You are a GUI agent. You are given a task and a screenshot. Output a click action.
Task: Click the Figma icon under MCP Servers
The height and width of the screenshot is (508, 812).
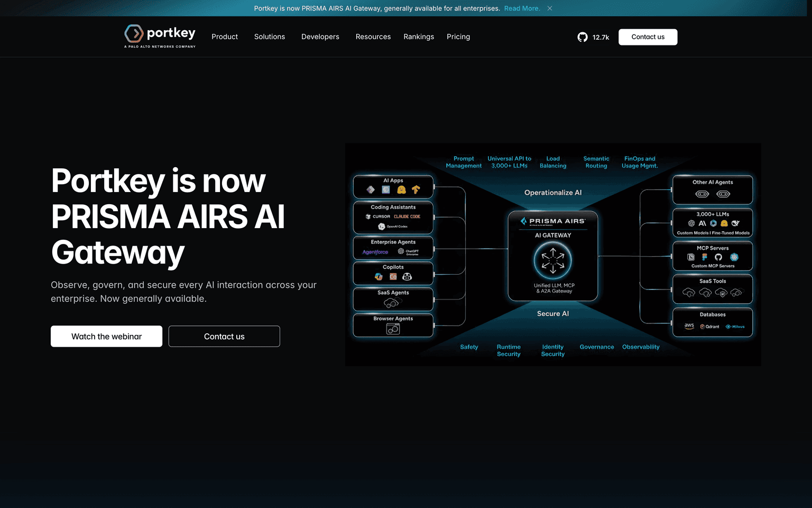click(x=704, y=257)
